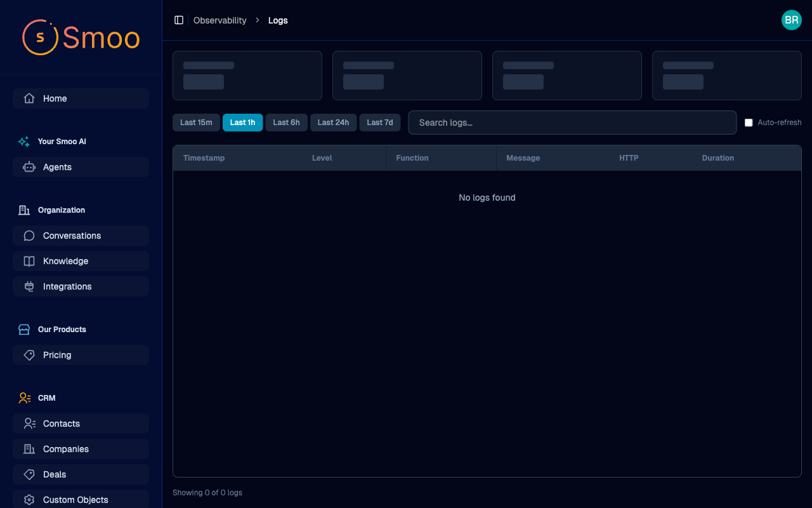Enable the Auto-refresh checkbox
Screen dimensions: 812x508
(749, 122)
